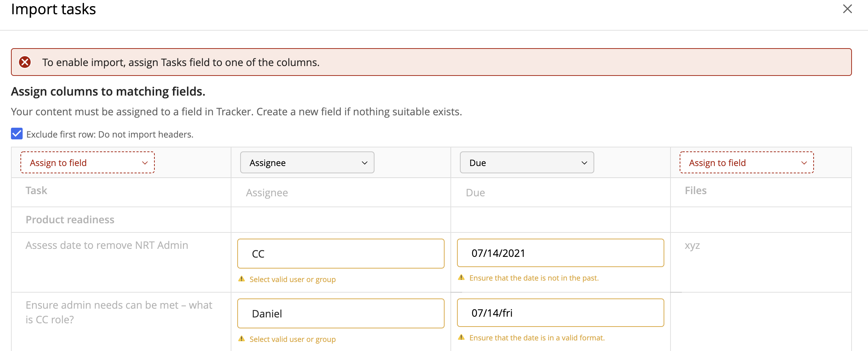Close the Import tasks dialog
This screenshot has width=868, height=351.
pyautogui.click(x=847, y=9)
